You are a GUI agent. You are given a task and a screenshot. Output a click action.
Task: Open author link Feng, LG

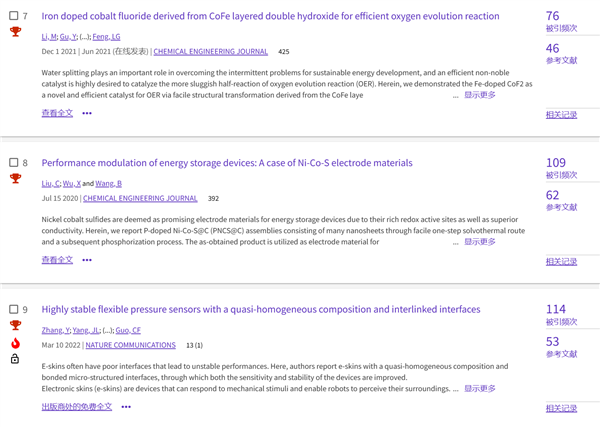[105, 36]
